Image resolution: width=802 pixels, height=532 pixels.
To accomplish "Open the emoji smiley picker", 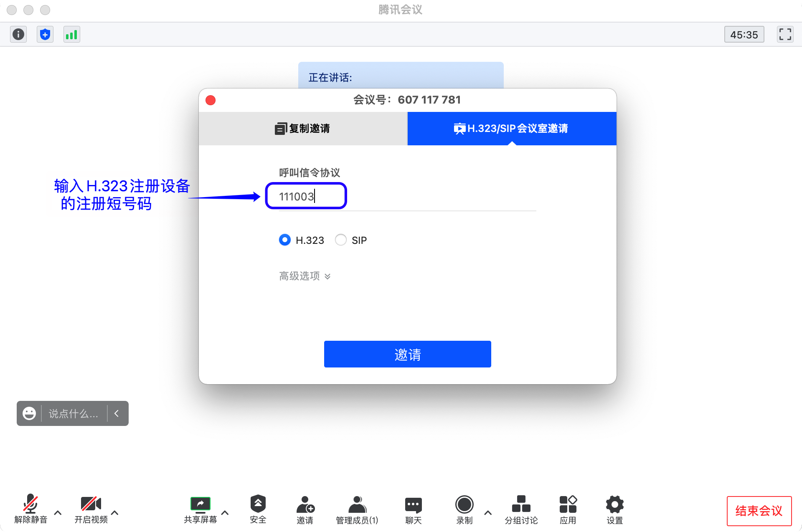I will point(29,413).
